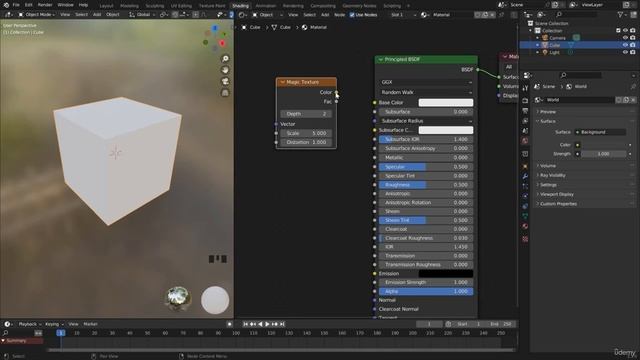Click the jump to end frame button

tap(282, 324)
